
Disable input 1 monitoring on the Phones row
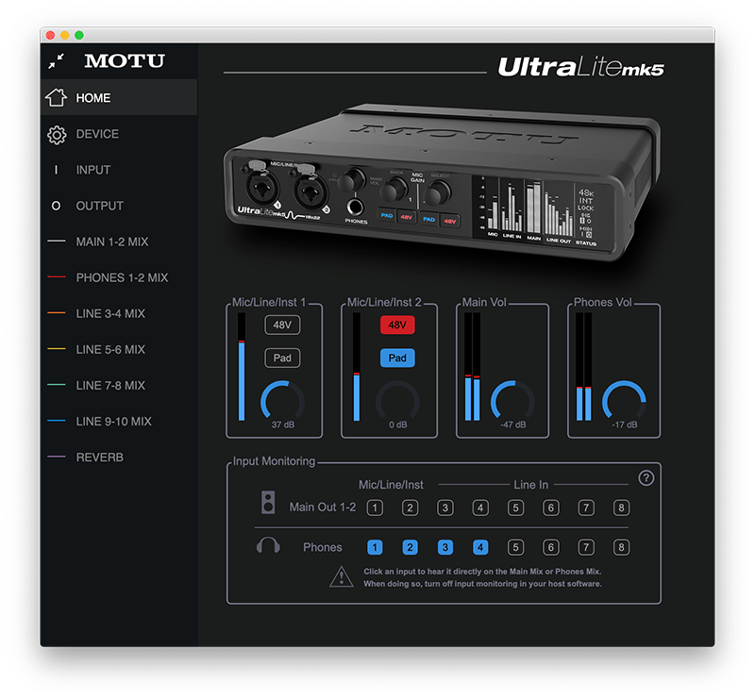tap(374, 546)
